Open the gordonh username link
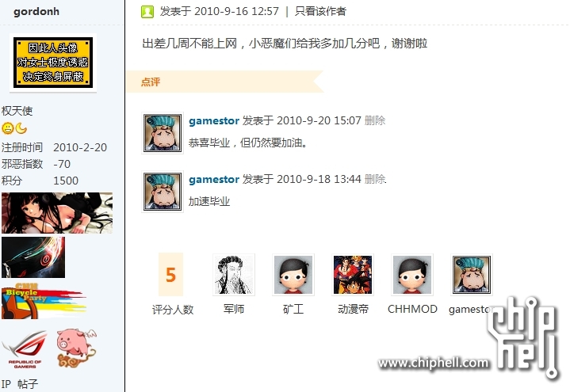Viewport: 570px width, 392px height. coord(36,12)
